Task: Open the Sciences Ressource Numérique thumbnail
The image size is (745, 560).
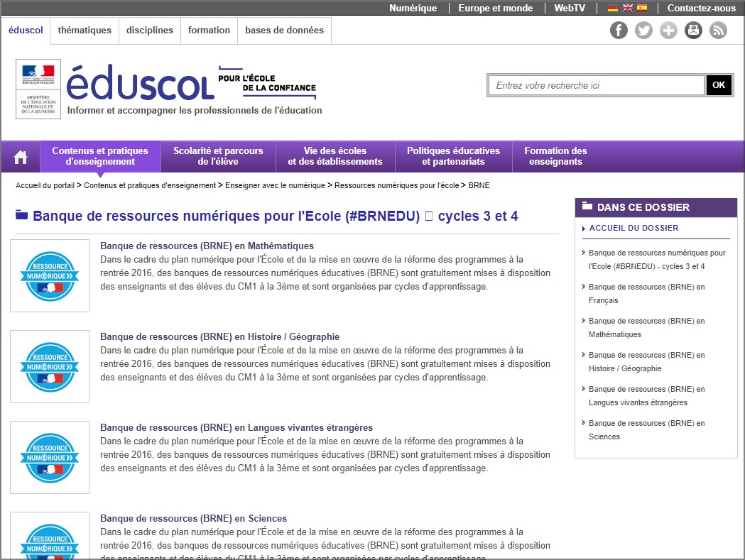Action: coord(50,536)
